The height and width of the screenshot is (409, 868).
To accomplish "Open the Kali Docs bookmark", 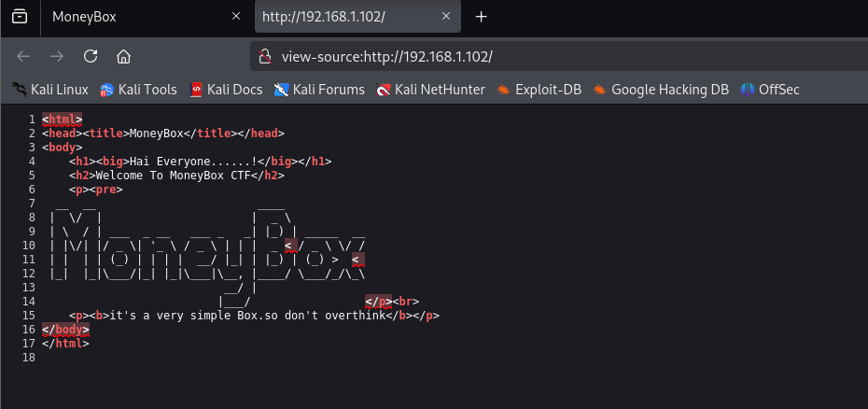I will (x=228, y=90).
